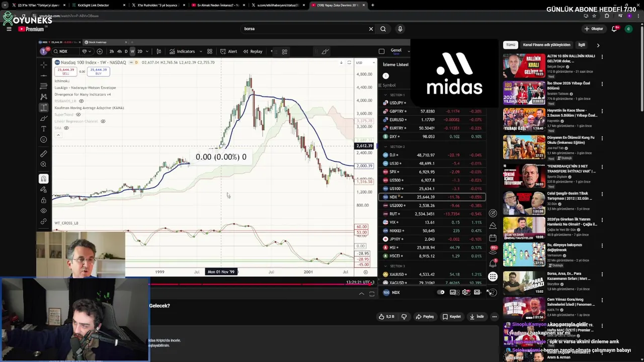The image size is (644, 362).
Task: Click the BUY 25,644.39 button
Action: point(98,71)
